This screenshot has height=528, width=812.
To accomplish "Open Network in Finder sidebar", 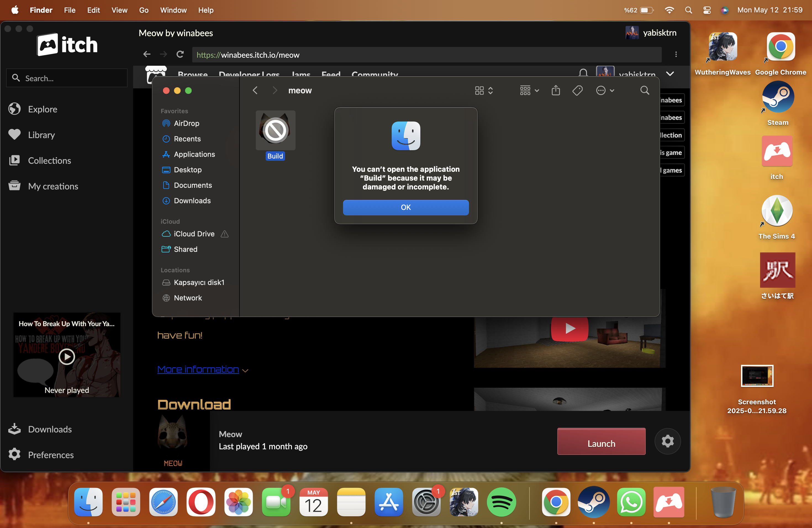I will click(188, 298).
